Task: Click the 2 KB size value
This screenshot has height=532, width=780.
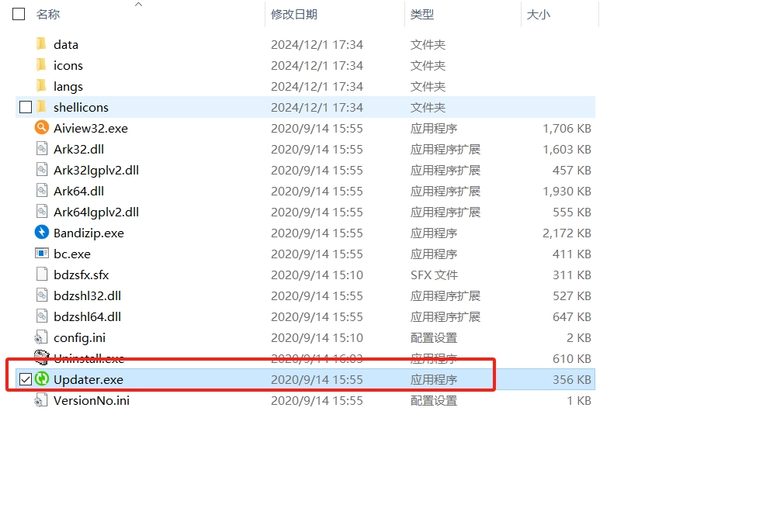Action: point(578,337)
